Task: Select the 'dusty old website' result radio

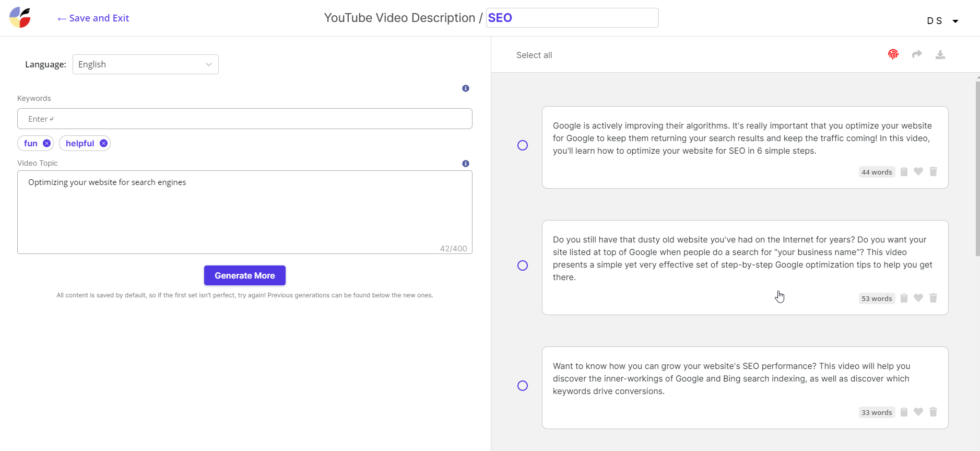Action: 523,265
